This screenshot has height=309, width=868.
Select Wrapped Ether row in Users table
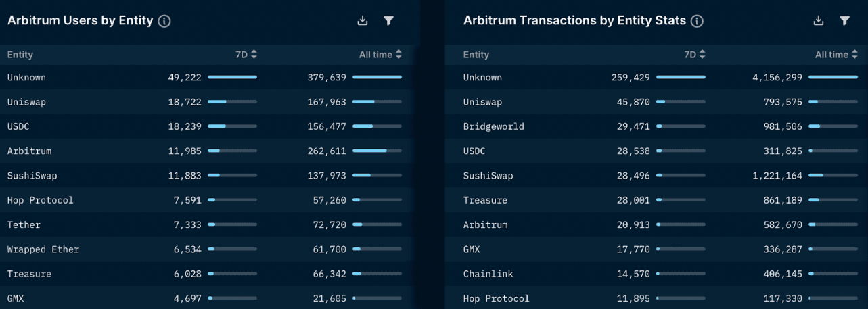pos(43,249)
